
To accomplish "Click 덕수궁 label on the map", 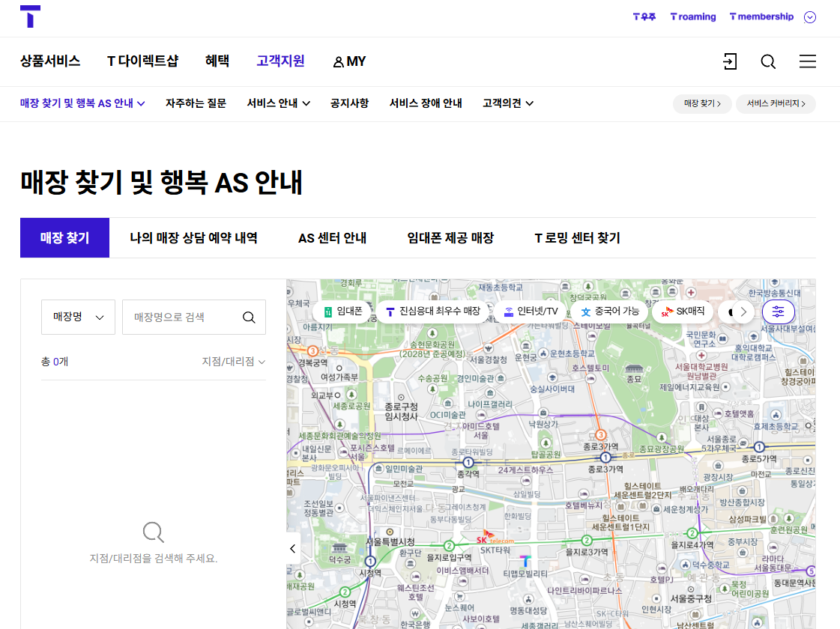I will tap(339, 560).
